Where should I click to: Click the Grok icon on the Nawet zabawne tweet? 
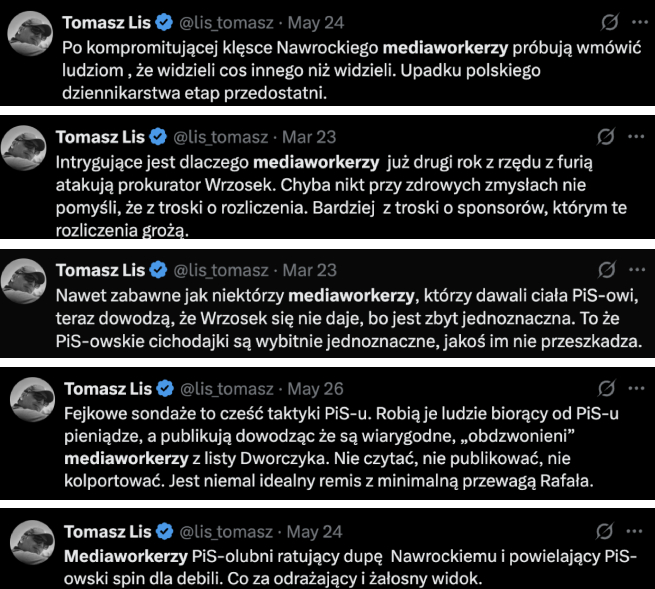click(607, 270)
